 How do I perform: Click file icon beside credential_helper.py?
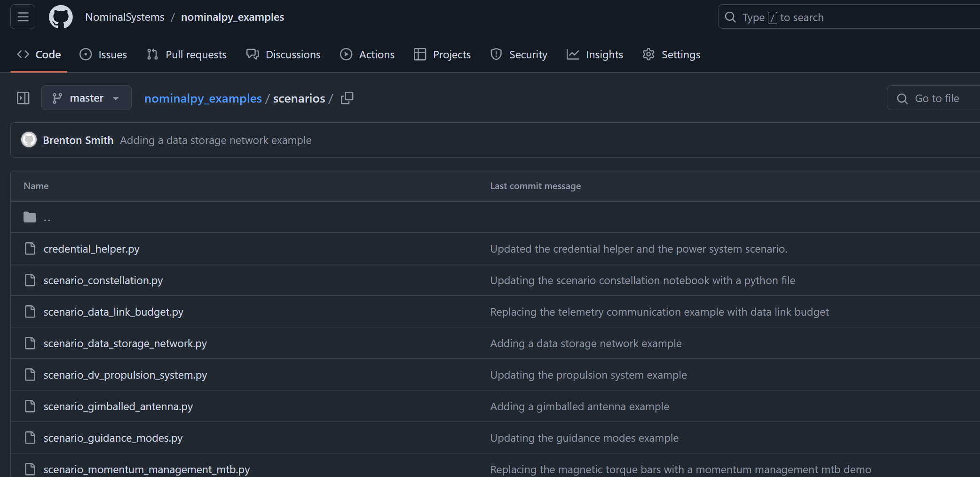30,248
